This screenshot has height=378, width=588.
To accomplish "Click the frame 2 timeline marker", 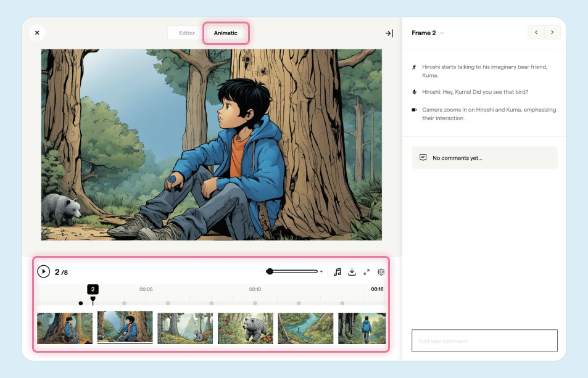I will [x=93, y=300].
